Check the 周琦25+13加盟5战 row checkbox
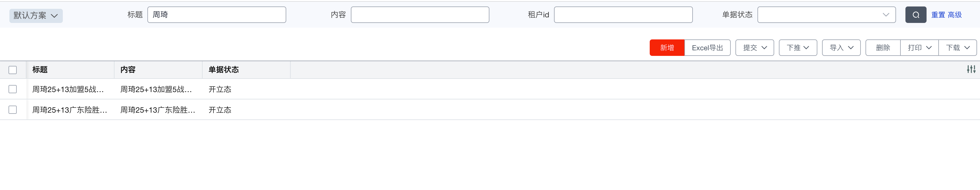980x190 pixels. pyautogui.click(x=13, y=89)
